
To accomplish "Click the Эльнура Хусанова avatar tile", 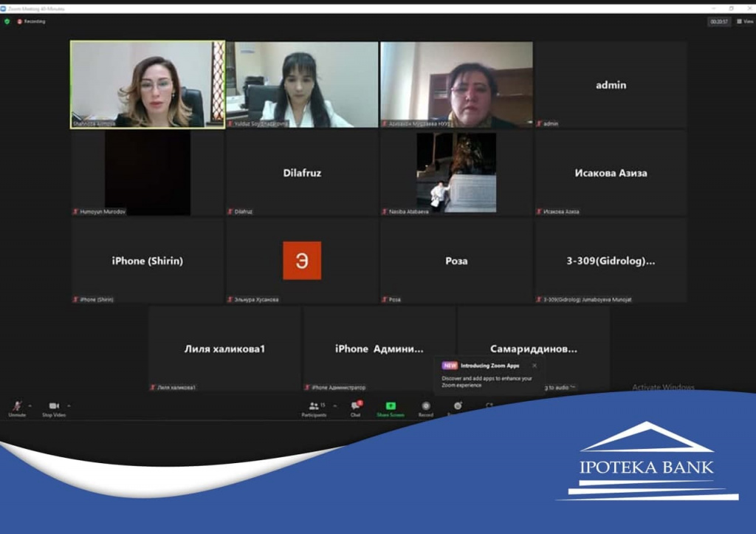I will point(302,260).
